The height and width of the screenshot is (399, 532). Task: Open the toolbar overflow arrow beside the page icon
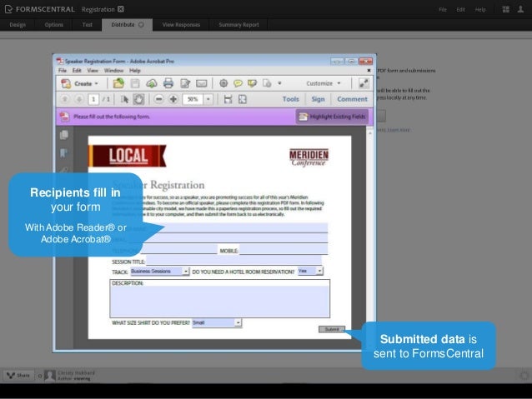click(279, 83)
